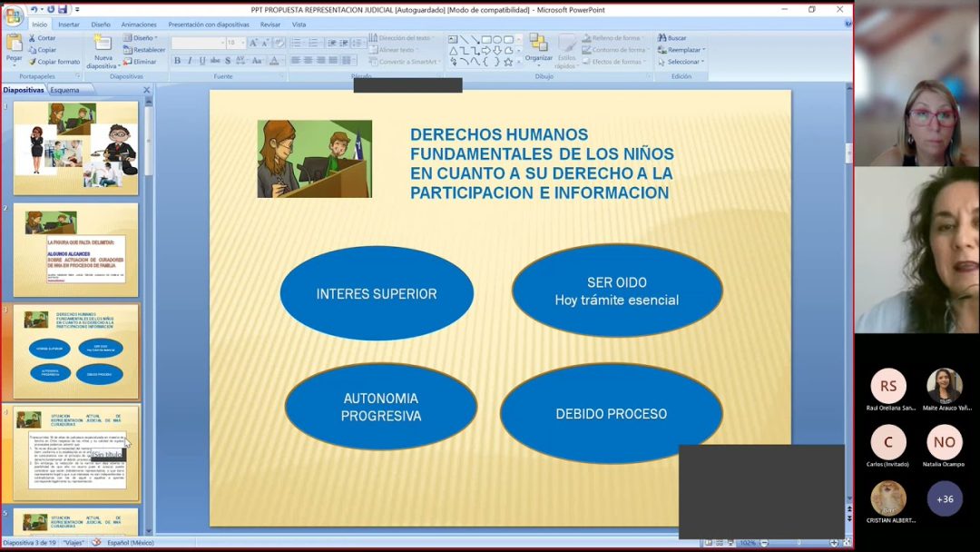Add a Nueva diapositiva

(x=103, y=51)
